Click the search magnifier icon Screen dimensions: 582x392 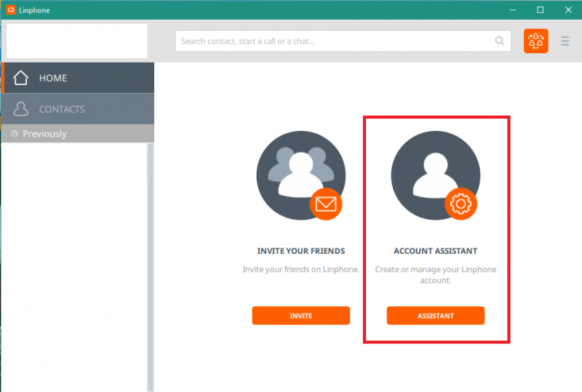[500, 41]
